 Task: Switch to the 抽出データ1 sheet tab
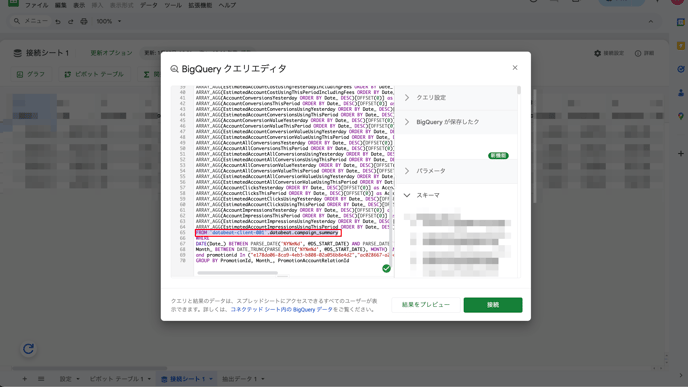point(244,379)
